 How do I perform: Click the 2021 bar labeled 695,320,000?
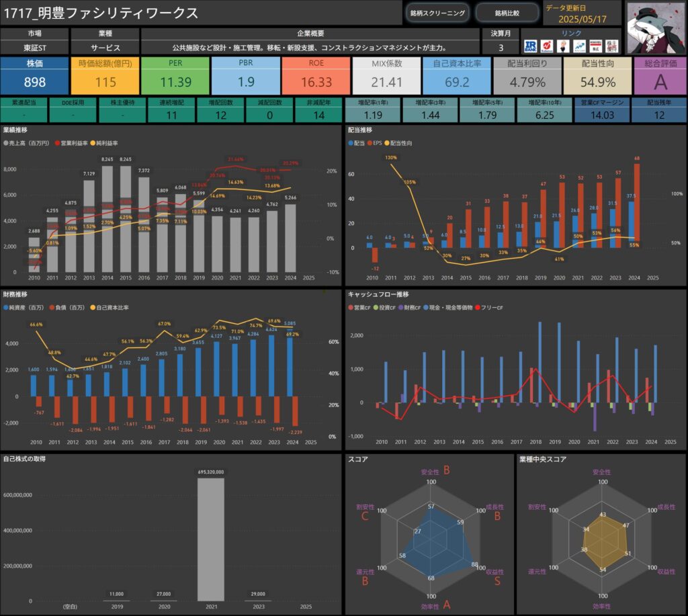211,539
